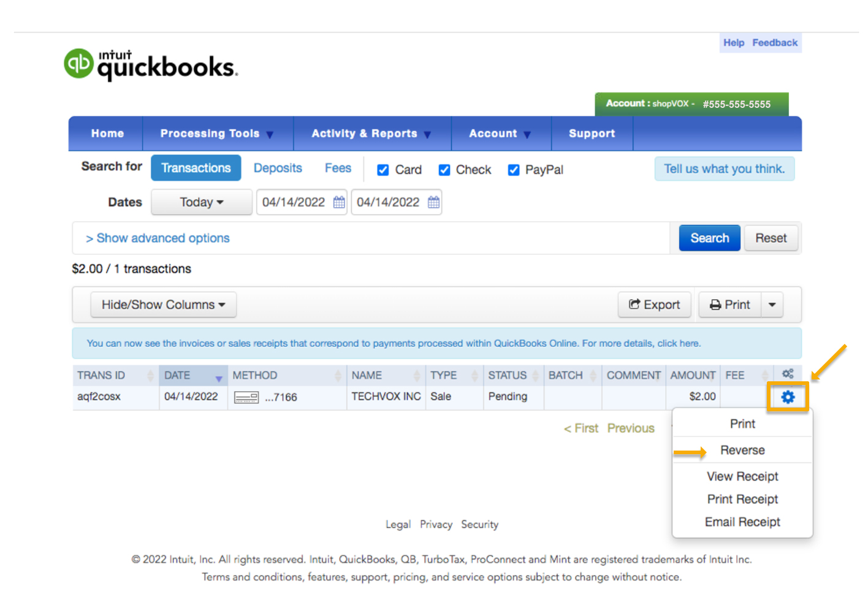868x613 pixels.
Task: Open the end date calendar icon
Action: click(x=433, y=202)
